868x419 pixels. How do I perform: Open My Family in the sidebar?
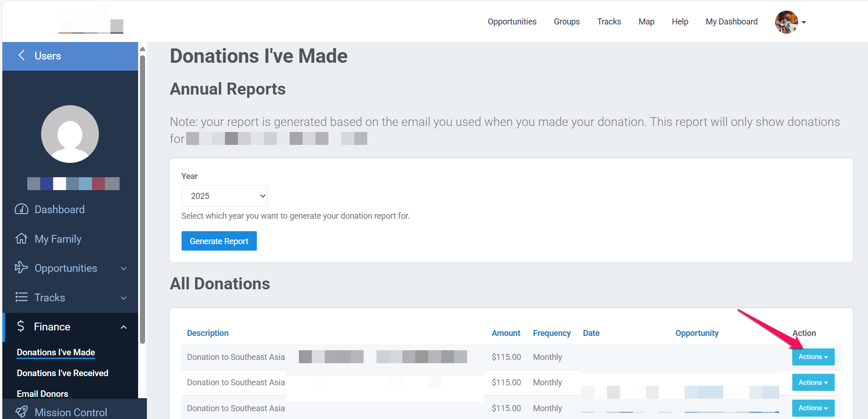[58, 239]
